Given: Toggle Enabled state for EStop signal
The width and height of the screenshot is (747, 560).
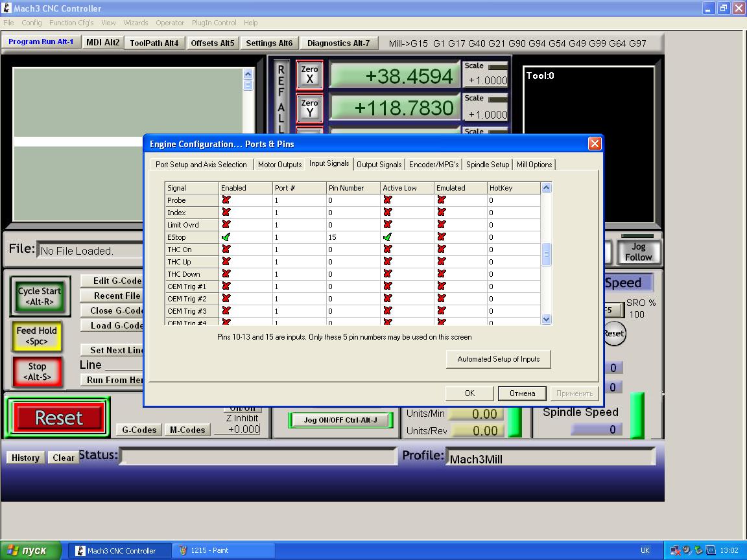Looking at the screenshot, I should coord(226,237).
